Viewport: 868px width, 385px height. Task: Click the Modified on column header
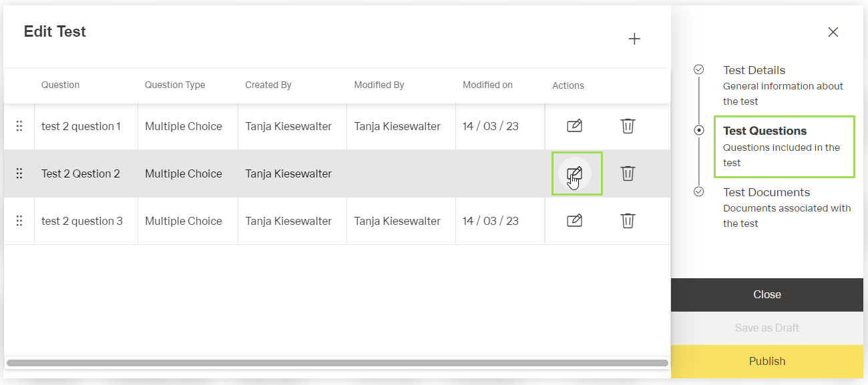(487, 85)
